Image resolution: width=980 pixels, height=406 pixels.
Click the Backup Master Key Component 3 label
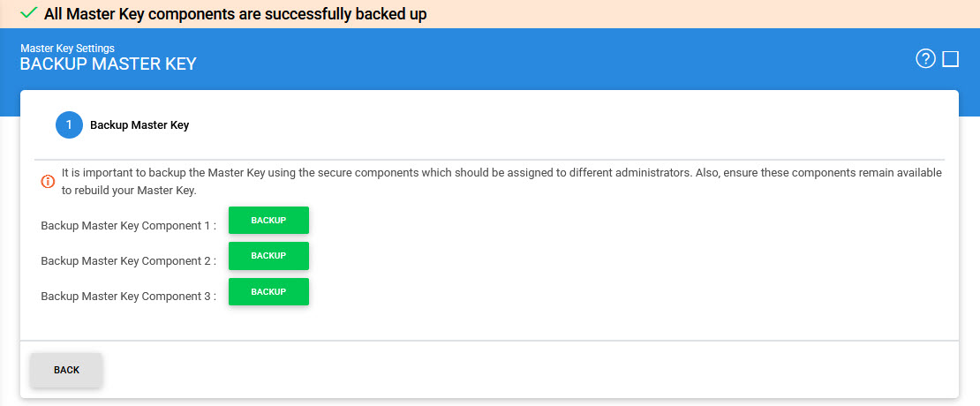(128, 297)
